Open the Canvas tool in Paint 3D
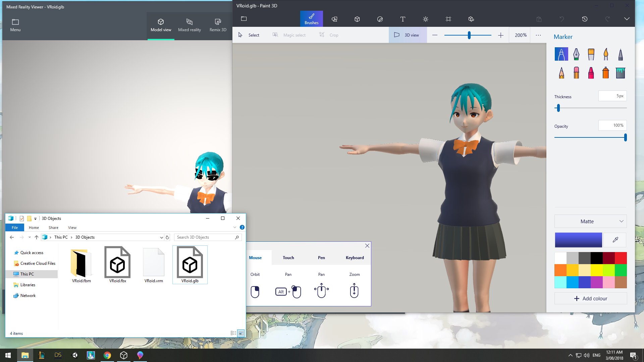This screenshot has width=644, height=362. click(448, 19)
